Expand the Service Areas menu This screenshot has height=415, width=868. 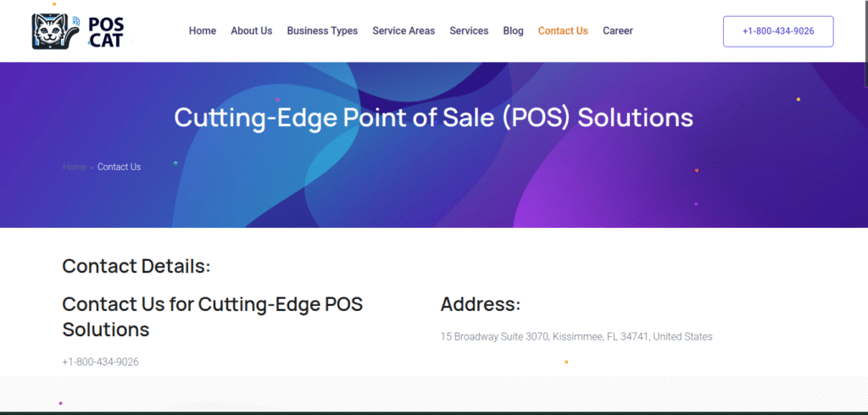pos(403,31)
